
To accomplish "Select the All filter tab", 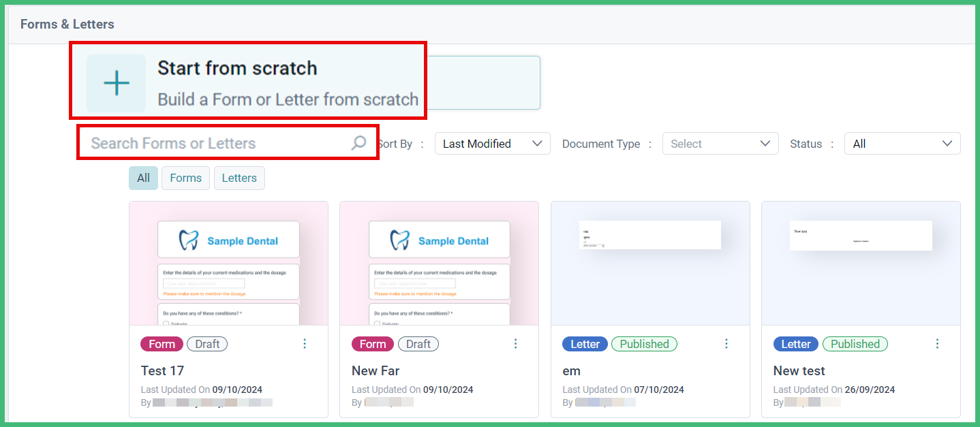I will pyautogui.click(x=143, y=178).
